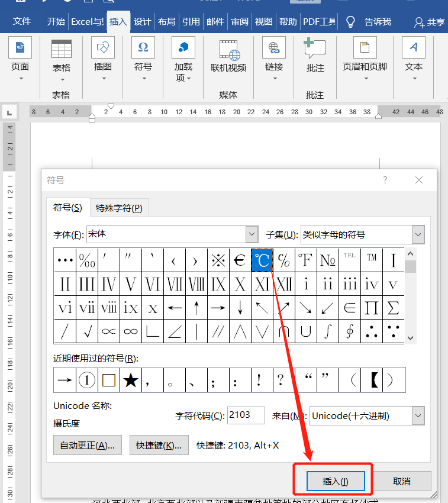Select the Euro sign symbol
Image resolution: width=448 pixels, height=503 pixels.
pos(240,260)
